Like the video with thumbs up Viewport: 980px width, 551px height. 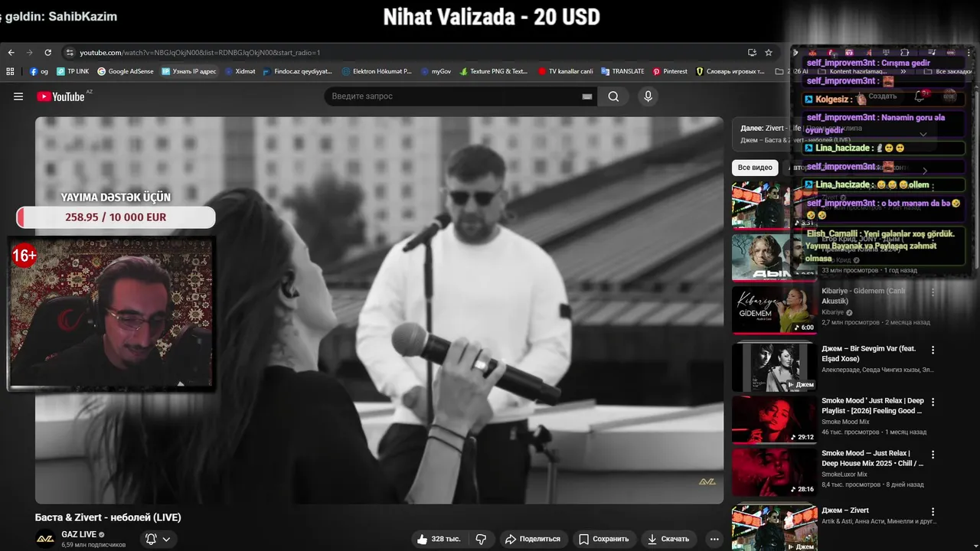[439, 539]
